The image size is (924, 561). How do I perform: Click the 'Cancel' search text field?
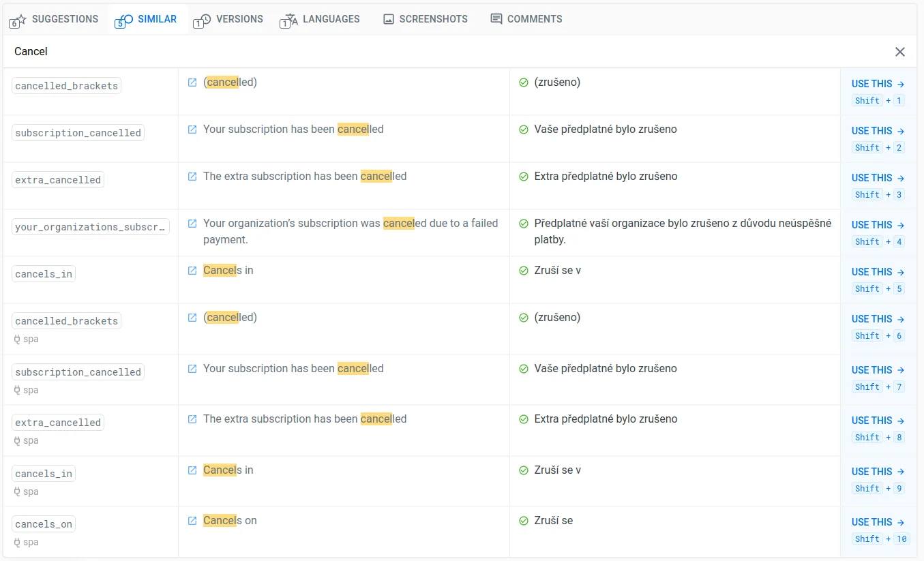click(409, 52)
